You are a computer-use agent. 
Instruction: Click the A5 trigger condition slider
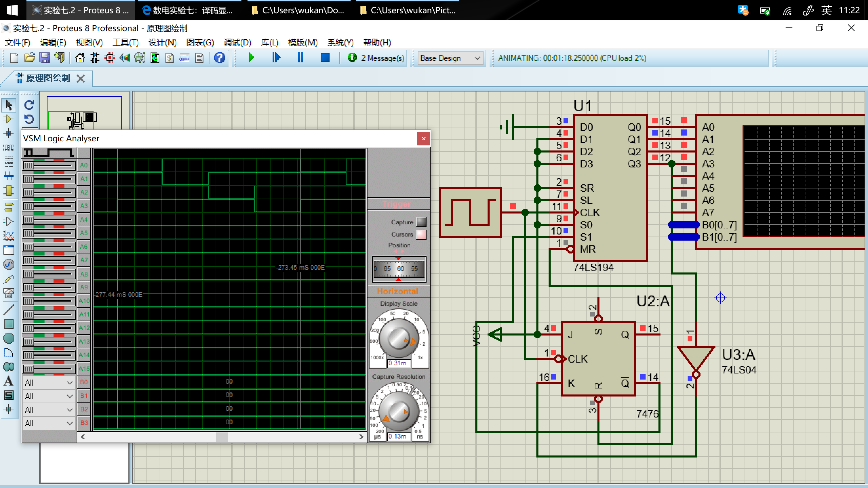[49, 233]
